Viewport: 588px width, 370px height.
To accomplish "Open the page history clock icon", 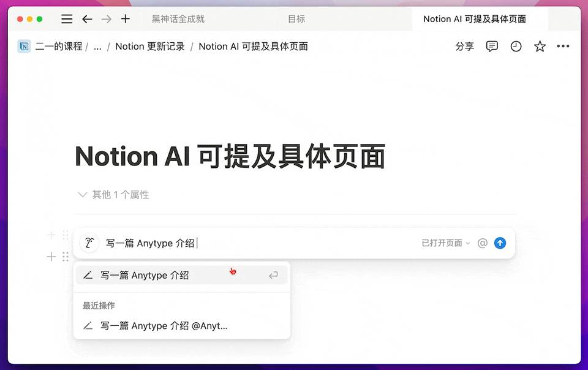I will 516,47.
